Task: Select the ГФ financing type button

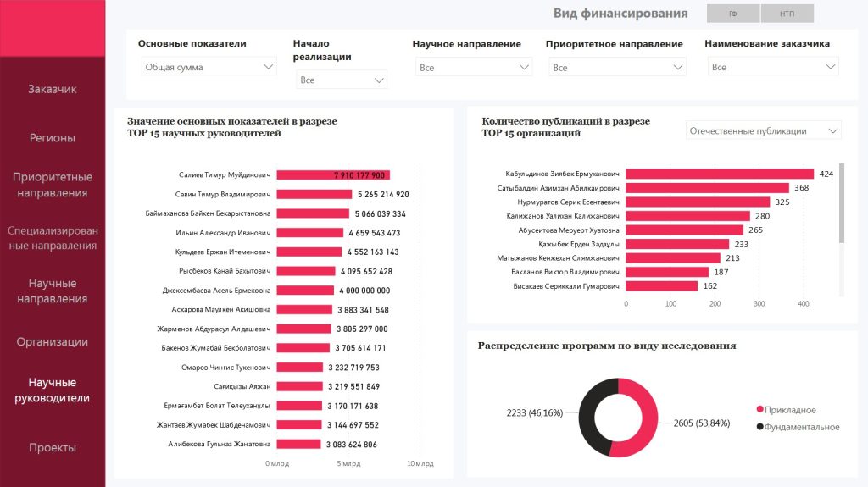Action: coord(732,14)
